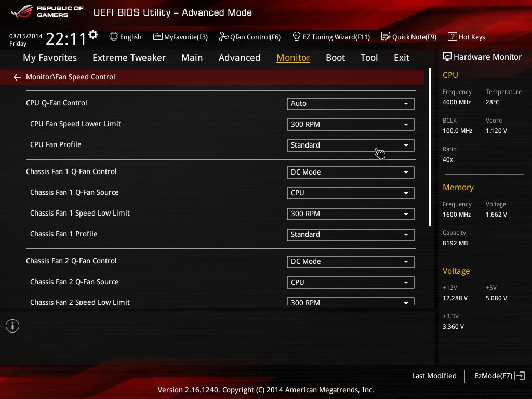Click the back arrow in Fan Speed Control

pyautogui.click(x=17, y=77)
